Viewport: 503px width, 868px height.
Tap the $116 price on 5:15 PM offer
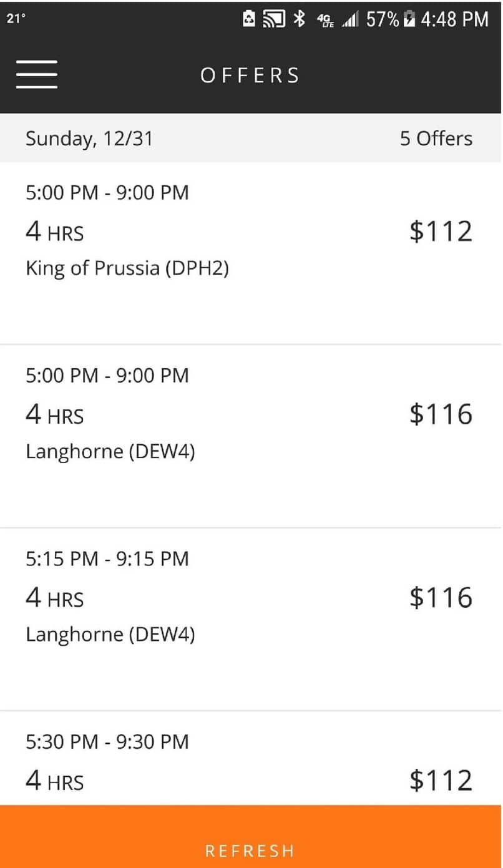(441, 597)
